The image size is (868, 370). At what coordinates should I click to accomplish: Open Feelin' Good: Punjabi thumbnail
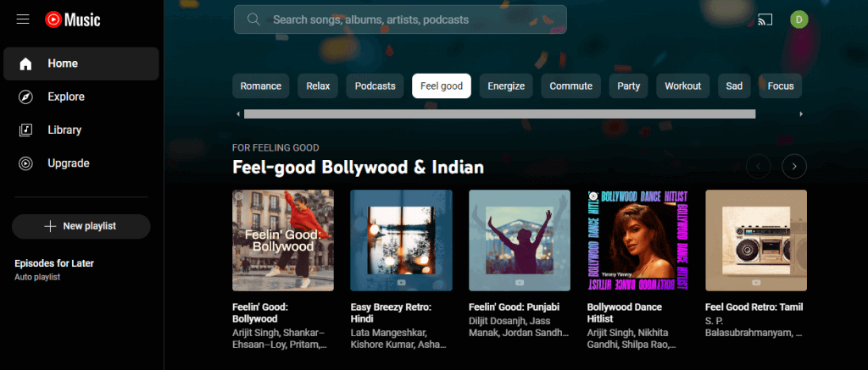point(520,240)
